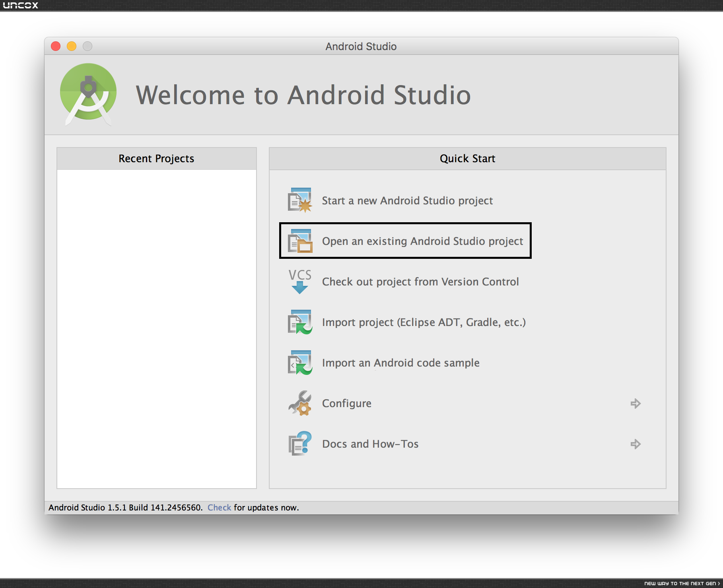This screenshot has width=723, height=588.
Task: Click the VCS checkout arrow icon
Action: 300,281
